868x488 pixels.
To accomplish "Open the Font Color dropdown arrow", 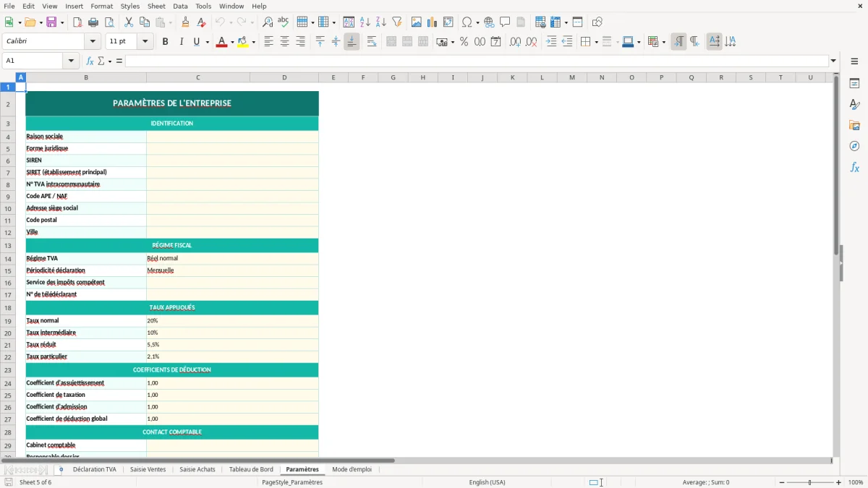I will 232,42.
